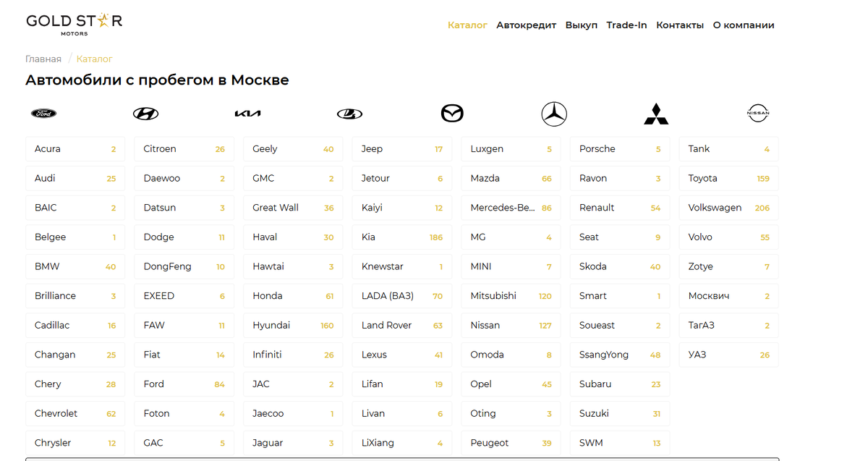Image resolution: width=868 pixels, height=461 pixels.
Task: Open the Trade-In menu item
Action: (626, 25)
